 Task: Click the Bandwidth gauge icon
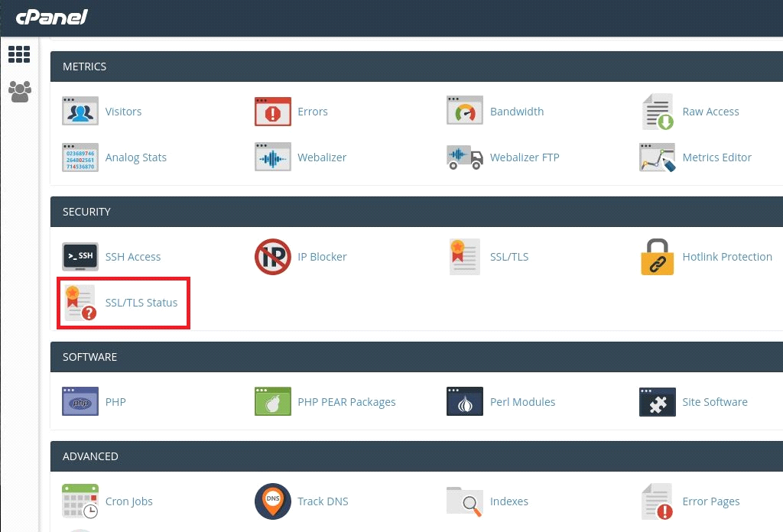[x=465, y=110]
